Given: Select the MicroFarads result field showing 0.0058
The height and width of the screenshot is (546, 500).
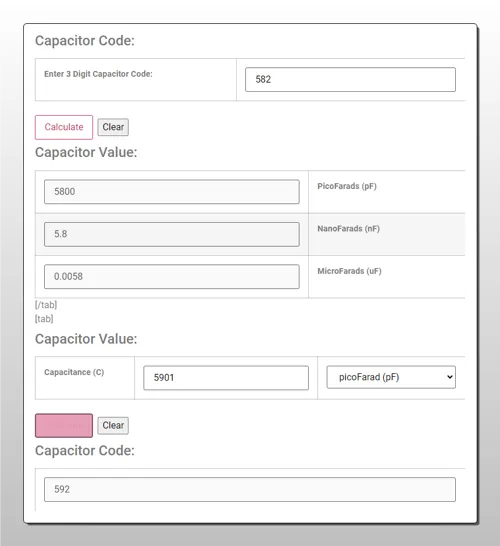Looking at the screenshot, I should pos(172,276).
